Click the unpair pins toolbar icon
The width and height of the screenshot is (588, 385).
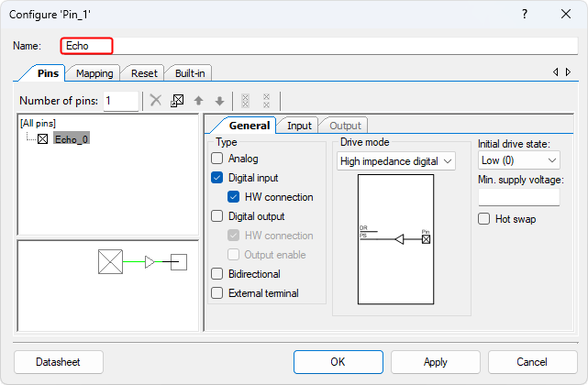pyautogui.click(x=266, y=101)
